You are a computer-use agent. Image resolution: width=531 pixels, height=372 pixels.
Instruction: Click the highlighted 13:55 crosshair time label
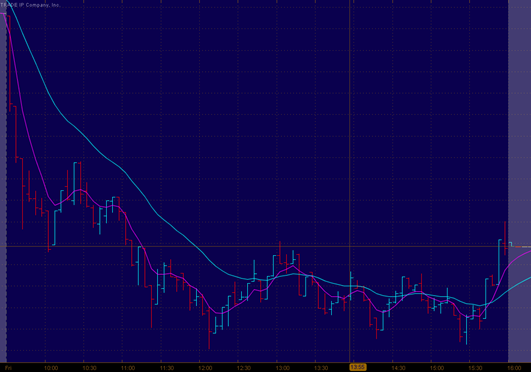click(x=358, y=367)
